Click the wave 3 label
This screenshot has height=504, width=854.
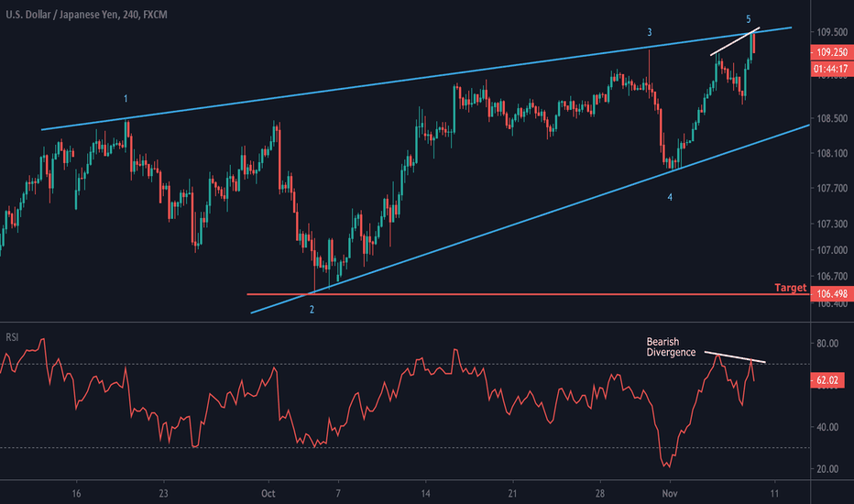pos(650,32)
